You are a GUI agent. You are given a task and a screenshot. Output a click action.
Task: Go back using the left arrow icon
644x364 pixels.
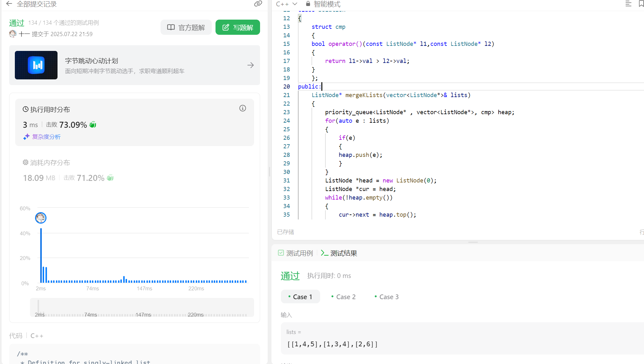tap(9, 4)
